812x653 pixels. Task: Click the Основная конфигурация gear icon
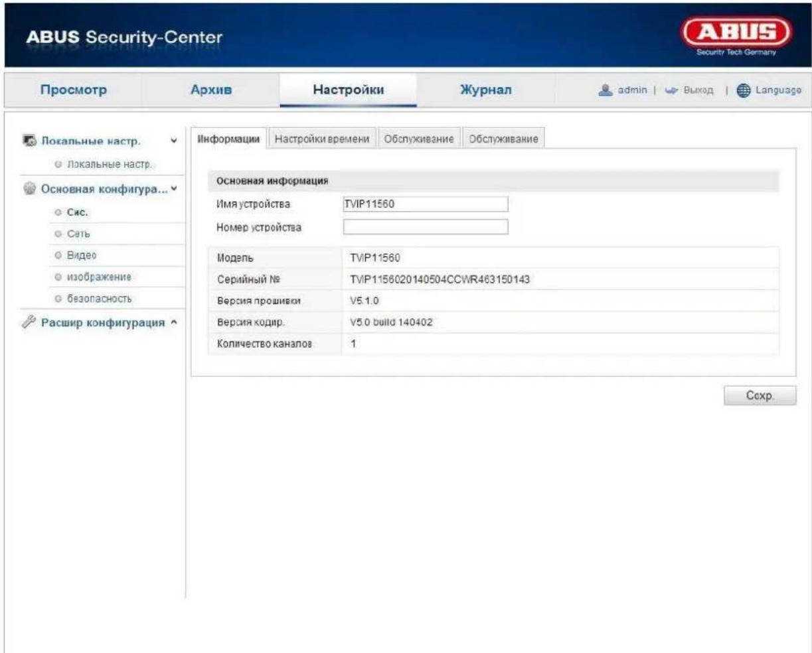pyautogui.click(x=30, y=188)
